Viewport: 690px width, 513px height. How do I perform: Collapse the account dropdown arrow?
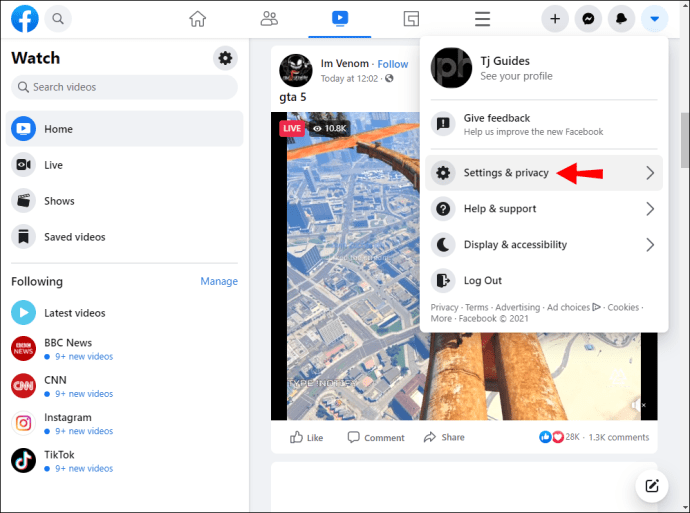[x=654, y=19]
